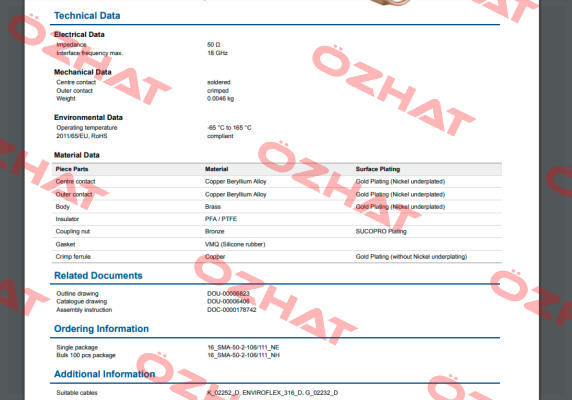Open Assembly instruction DOC-0000178742
Image resolution: width=572 pixels, height=400 pixels.
point(232,310)
